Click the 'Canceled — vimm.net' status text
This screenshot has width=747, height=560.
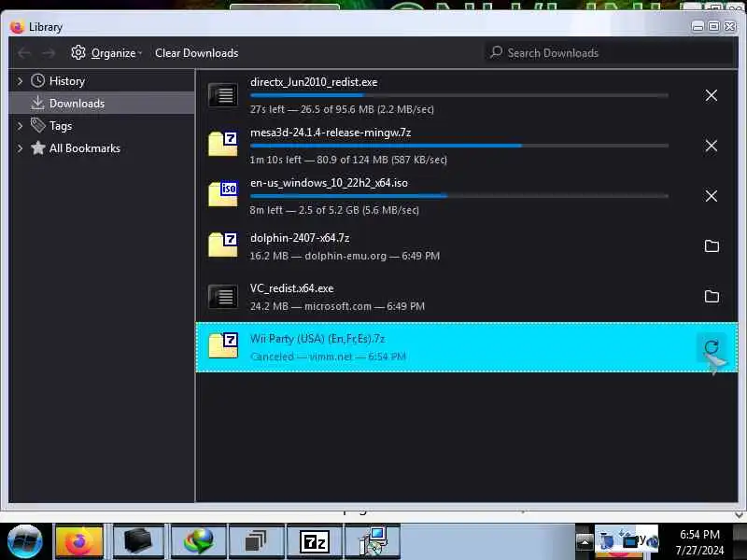click(328, 357)
